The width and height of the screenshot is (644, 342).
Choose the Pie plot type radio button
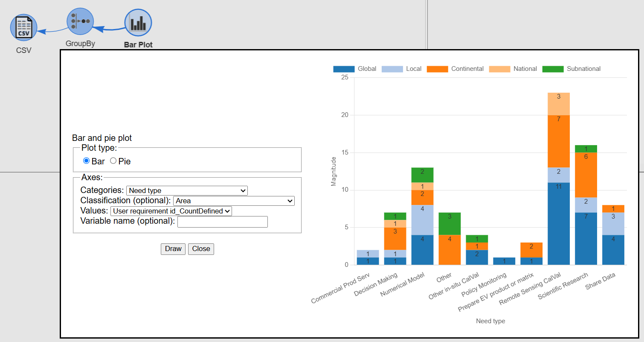(x=113, y=161)
